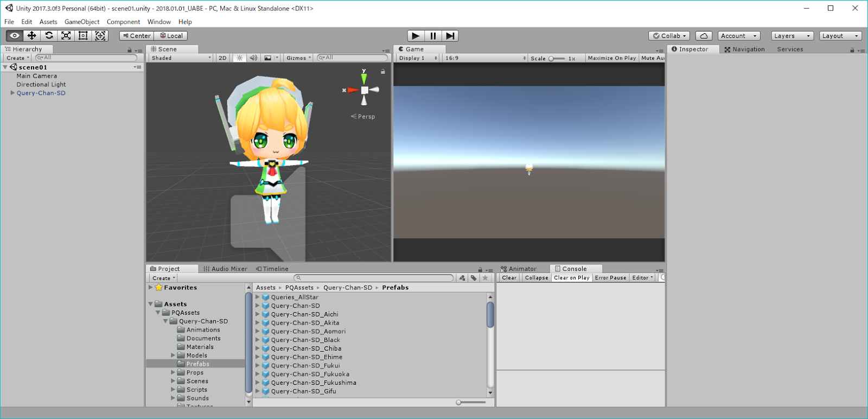Viewport: 868px width, 419px height.
Task: Click search by label icon in Project
Action: coord(474,278)
